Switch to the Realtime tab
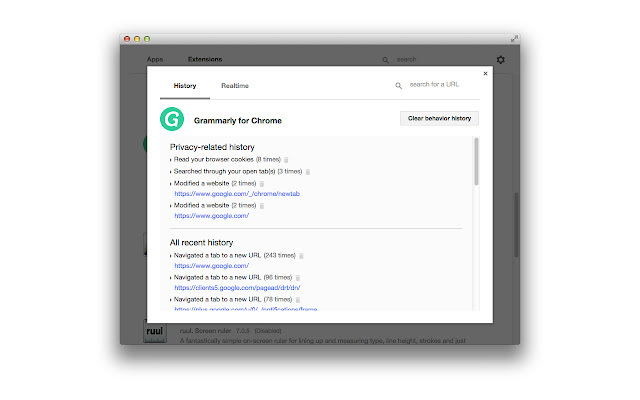 click(x=235, y=86)
